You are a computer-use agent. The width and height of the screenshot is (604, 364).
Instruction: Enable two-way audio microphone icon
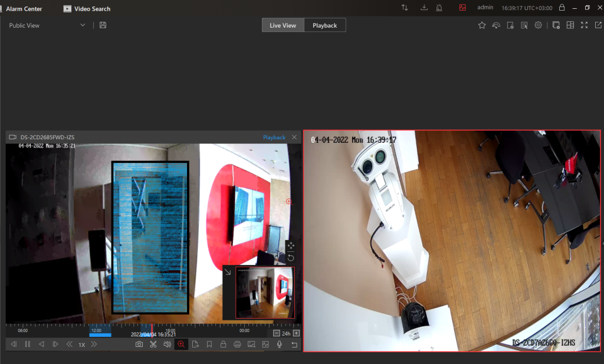click(x=279, y=344)
